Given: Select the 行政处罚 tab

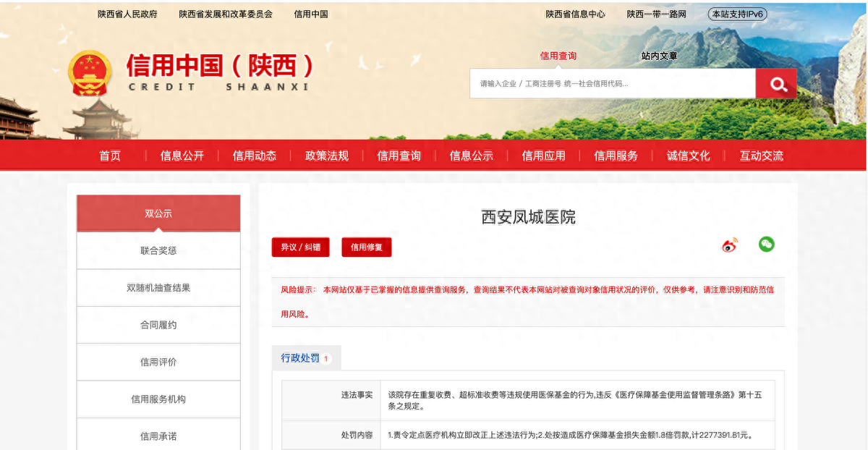Looking at the screenshot, I should tap(306, 358).
